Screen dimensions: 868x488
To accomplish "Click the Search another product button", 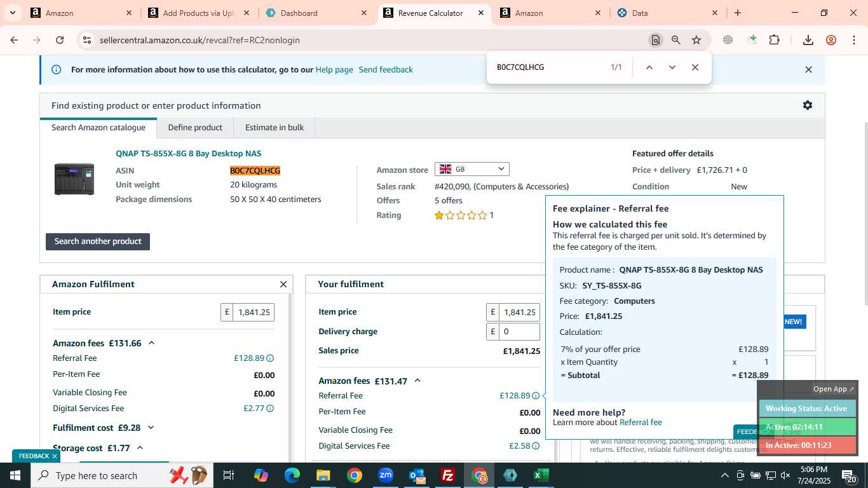I will tap(98, 241).
